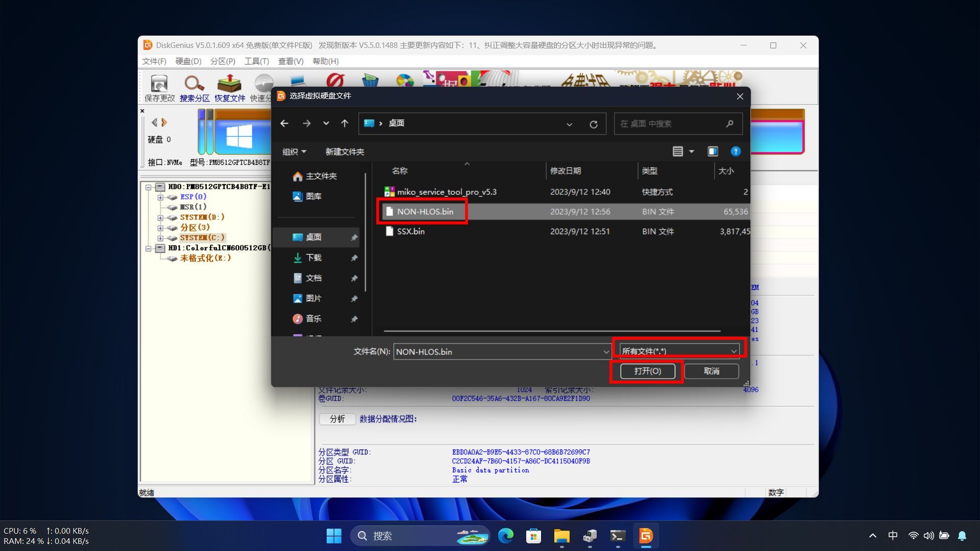Click the up-one-level arrow in dialog
Viewport: 980px width, 551px height.
click(345, 123)
